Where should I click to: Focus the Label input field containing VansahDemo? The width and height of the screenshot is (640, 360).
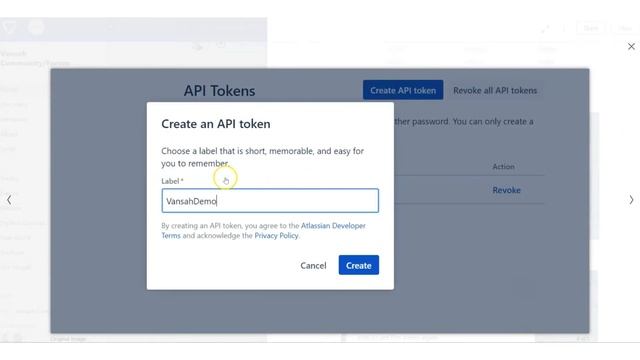(270, 200)
